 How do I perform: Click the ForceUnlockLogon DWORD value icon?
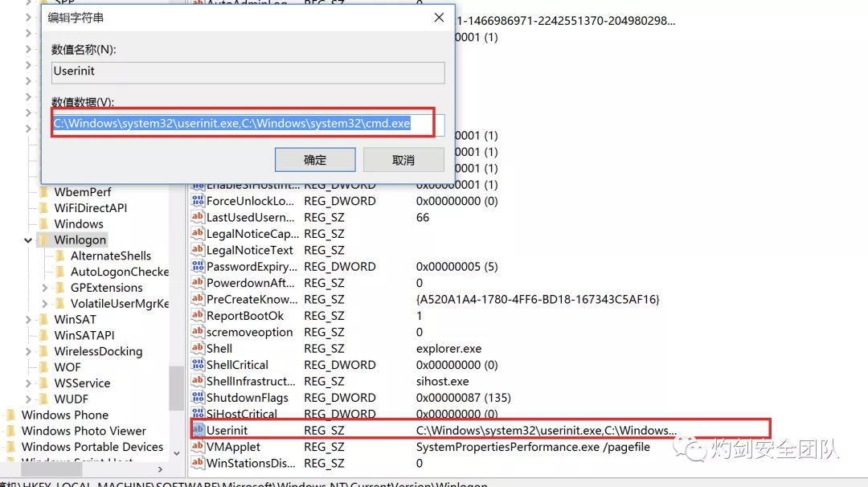[198, 200]
